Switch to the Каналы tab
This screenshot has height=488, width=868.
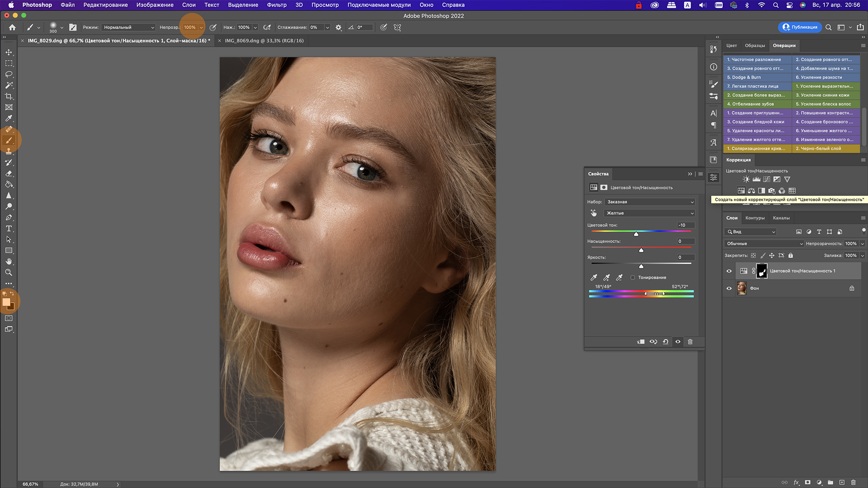(x=781, y=218)
